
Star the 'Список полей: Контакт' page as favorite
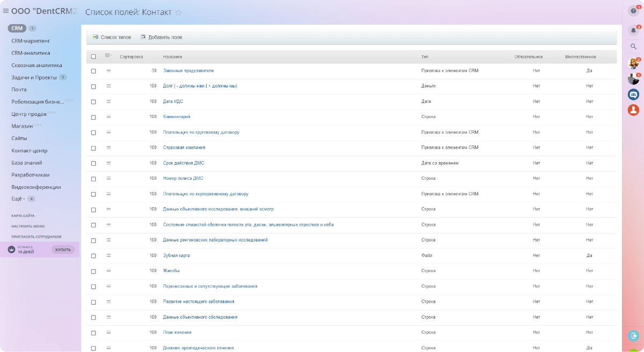coord(179,12)
